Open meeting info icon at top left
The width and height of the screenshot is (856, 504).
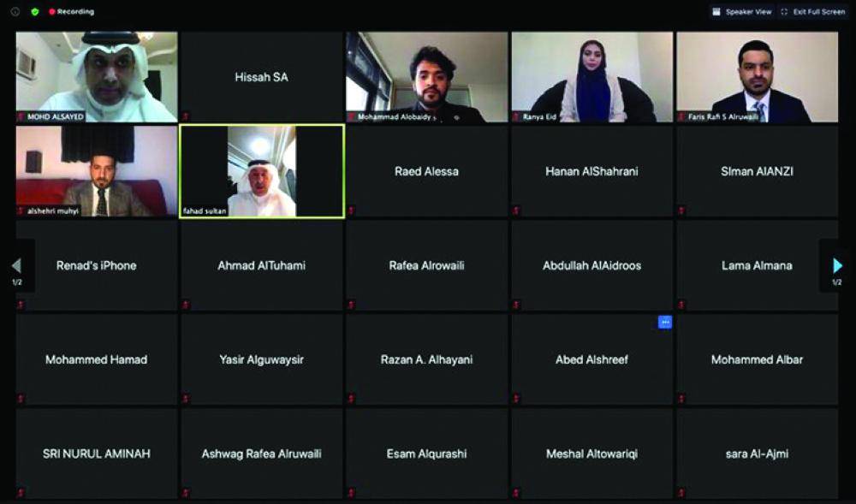[15, 11]
